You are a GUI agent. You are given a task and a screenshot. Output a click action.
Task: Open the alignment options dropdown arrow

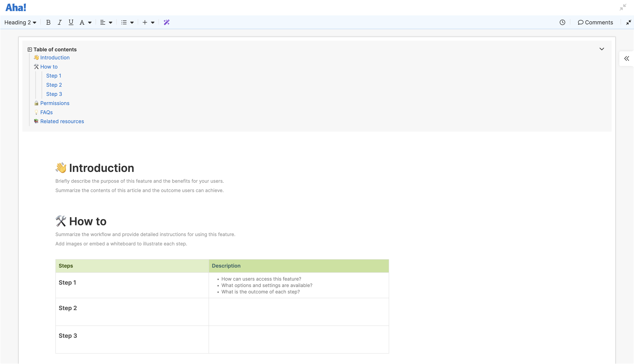click(x=110, y=22)
